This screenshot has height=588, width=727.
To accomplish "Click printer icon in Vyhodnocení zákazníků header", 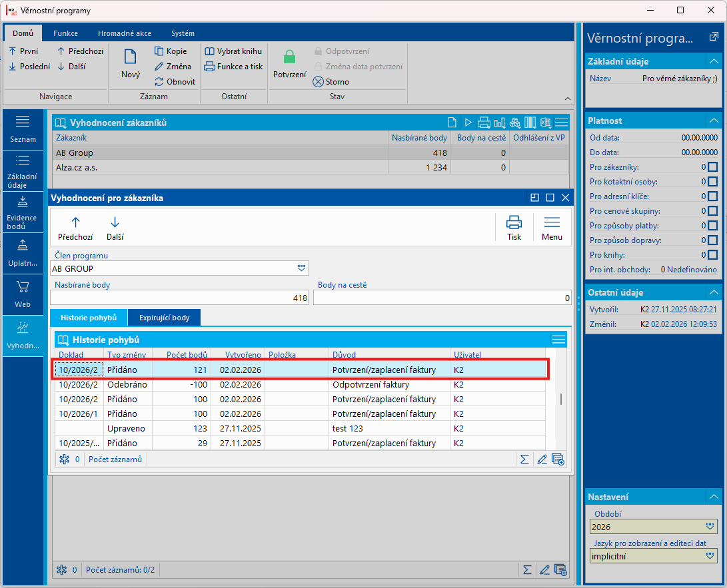I will coord(484,123).
